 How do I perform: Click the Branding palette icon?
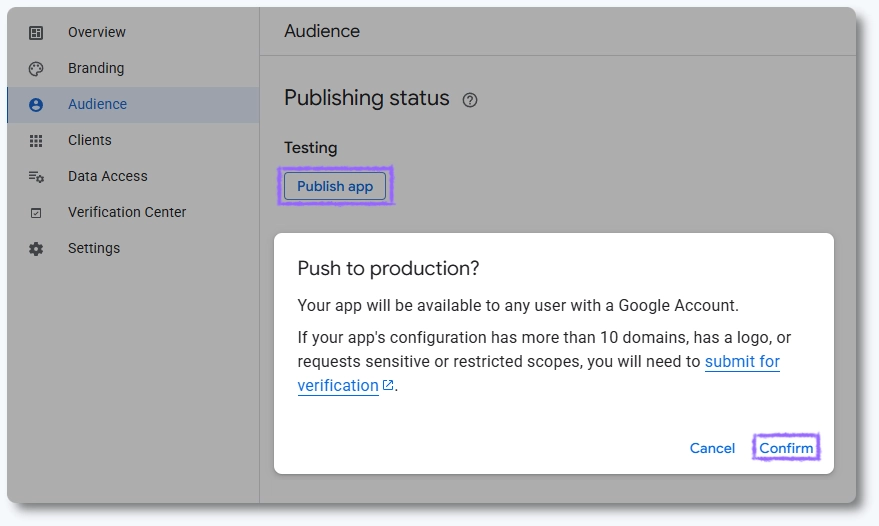click(36, 69)
